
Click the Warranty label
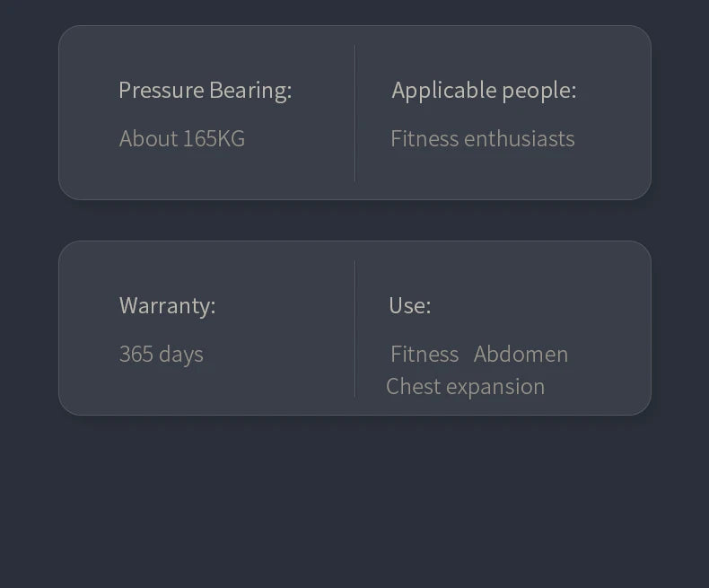tap(167, 305)
